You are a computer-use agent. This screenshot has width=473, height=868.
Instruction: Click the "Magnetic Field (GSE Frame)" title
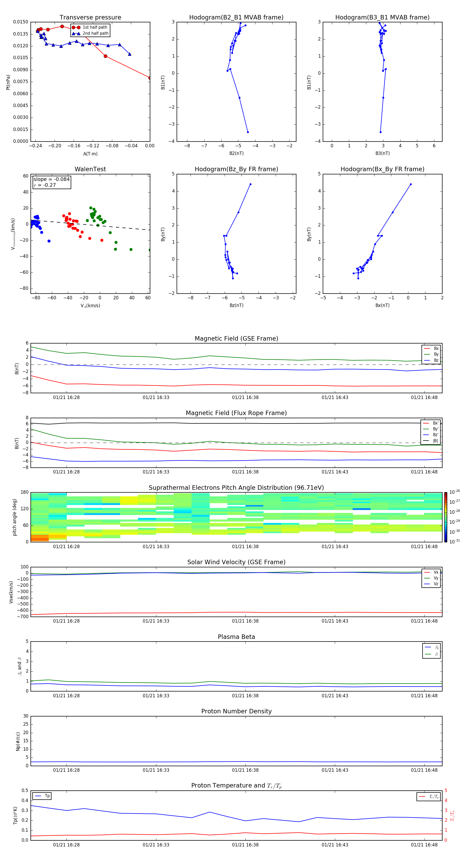coord(236,339)
